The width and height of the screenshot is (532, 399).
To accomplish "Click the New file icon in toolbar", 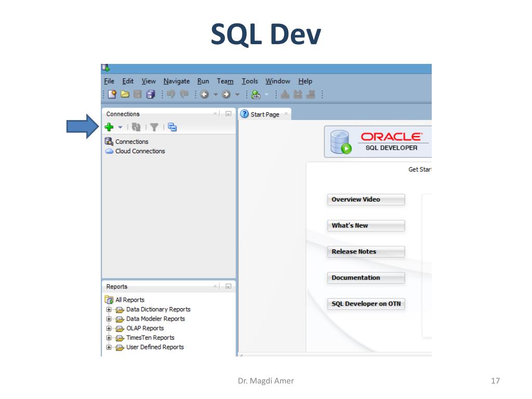I will coord(112,95).
